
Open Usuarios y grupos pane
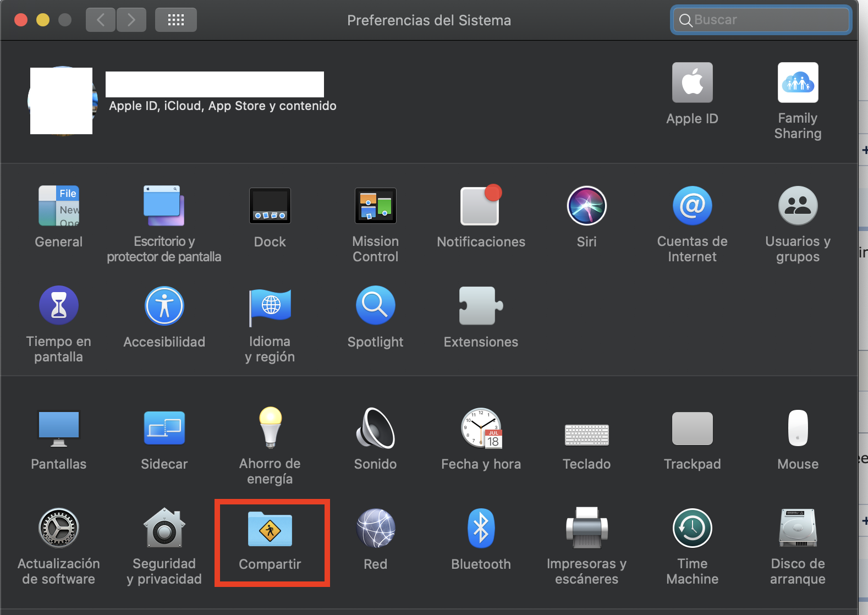click(x=798, y=206)
